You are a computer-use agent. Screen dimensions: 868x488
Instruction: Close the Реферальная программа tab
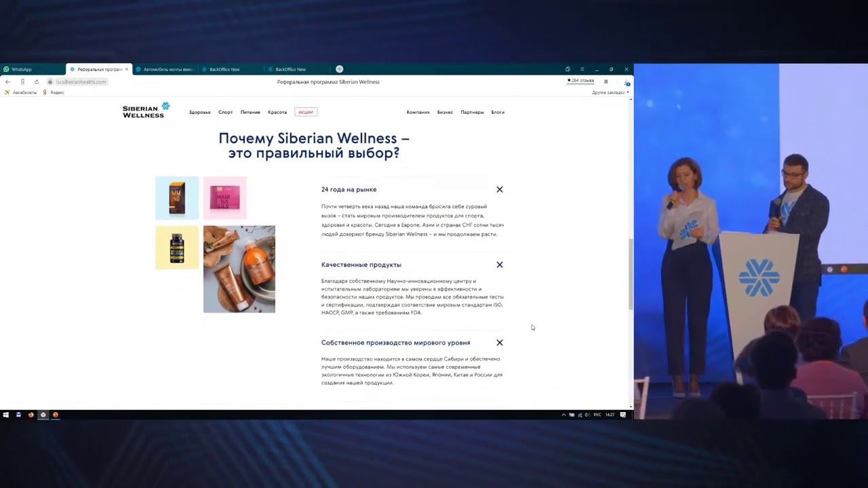[x=126, y=69]
